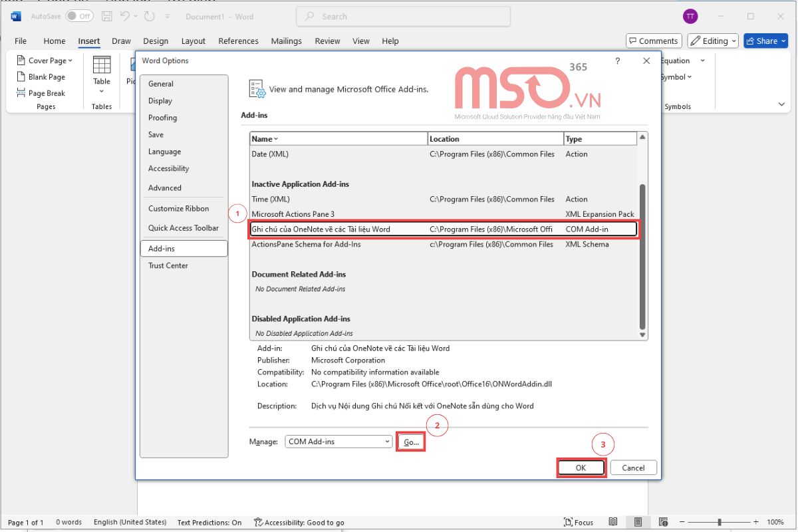Select Microsoft Actions Pane 3 row

coord(443,214)
